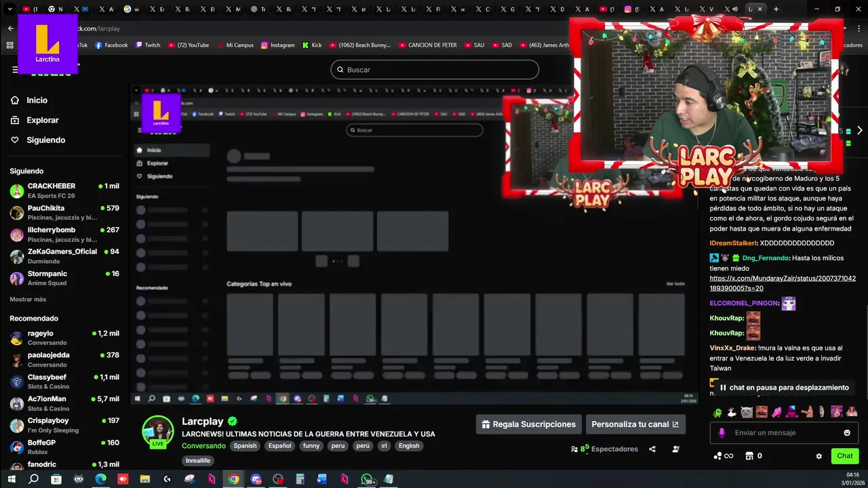Screen dimensions: 868x488
Task: Open Crisplayboy recommended channel
Action: coord(64,425)
